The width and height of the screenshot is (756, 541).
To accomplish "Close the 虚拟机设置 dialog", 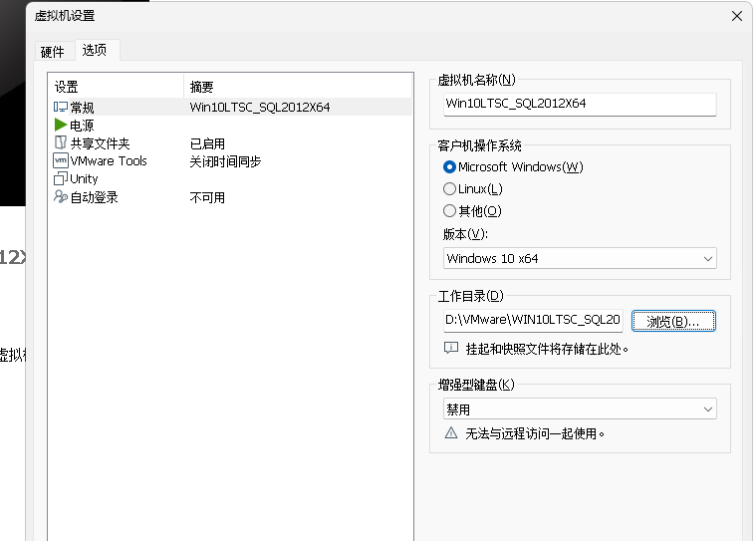I will [x=737, y=16].
